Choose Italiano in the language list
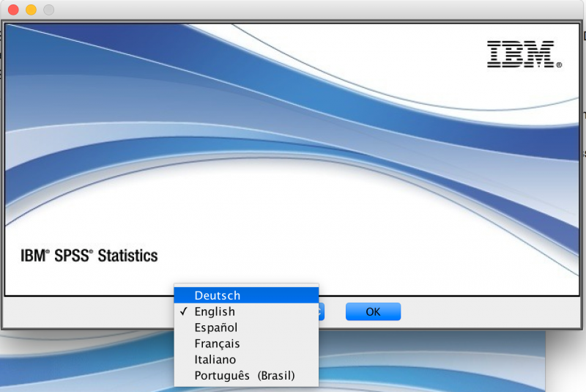This screenshot has height=392, width=586. [246, 360]
